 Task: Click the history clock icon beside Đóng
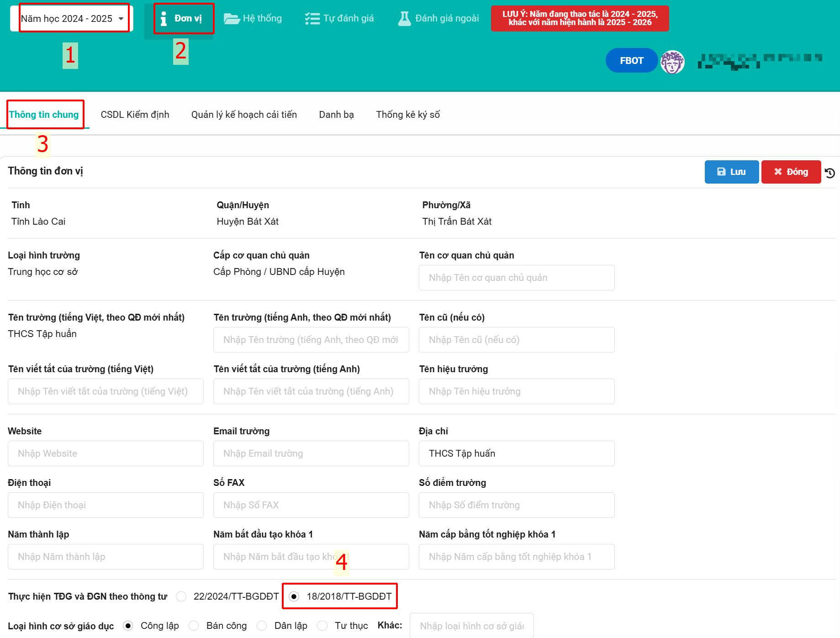(830, 173)
